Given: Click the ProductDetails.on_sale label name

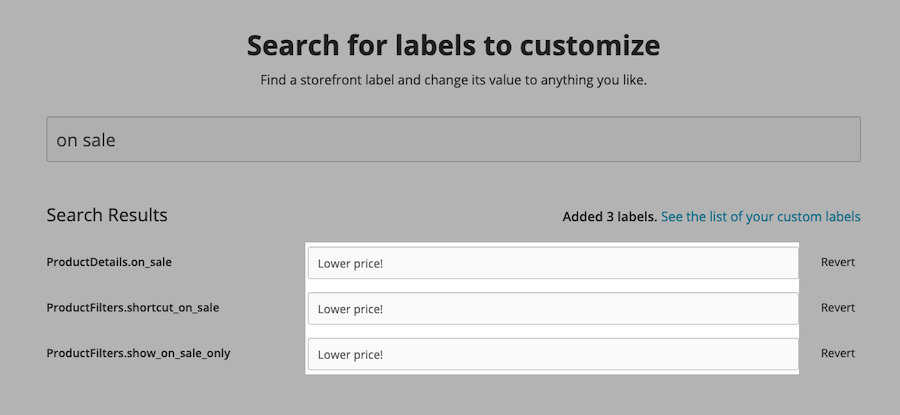Looking at the screenshot, I should (109, 262).
